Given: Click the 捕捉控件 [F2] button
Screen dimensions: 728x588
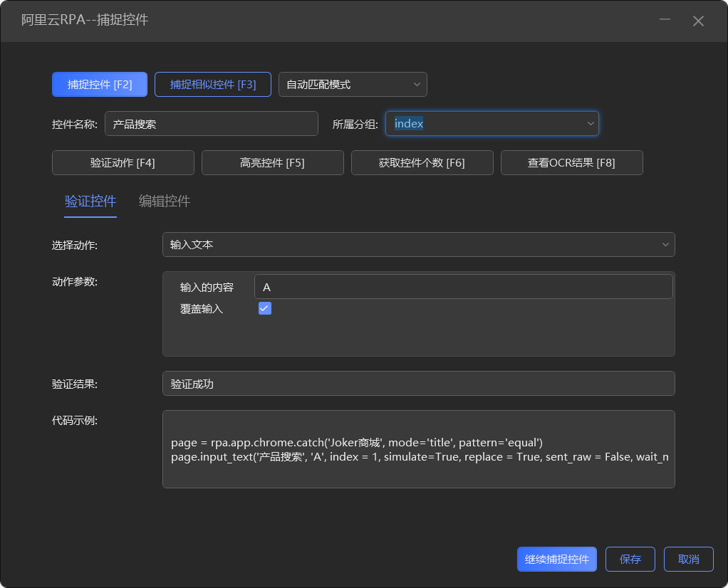Looking at the screenshot, I should click(x=99, y=85).
